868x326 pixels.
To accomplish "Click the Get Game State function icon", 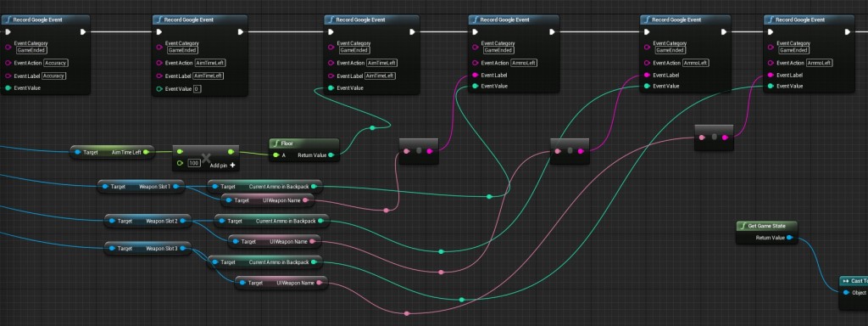I will [x=743, y=226].
